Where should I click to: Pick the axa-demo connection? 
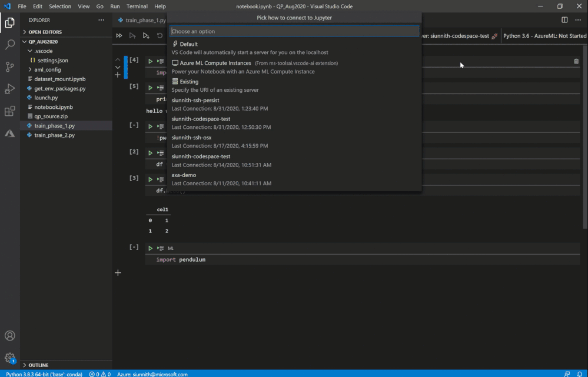click(x=294, y=179)
